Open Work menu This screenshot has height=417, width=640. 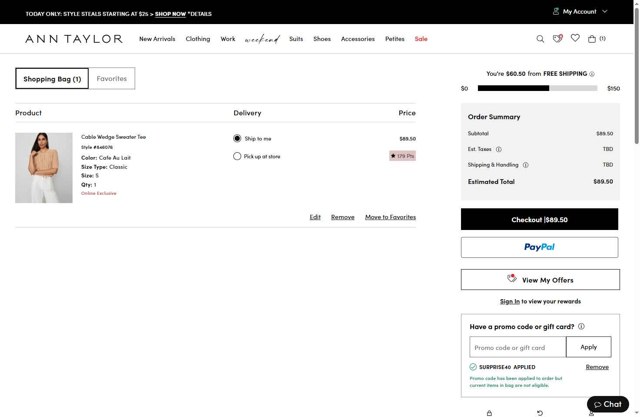tap(228, 39)
